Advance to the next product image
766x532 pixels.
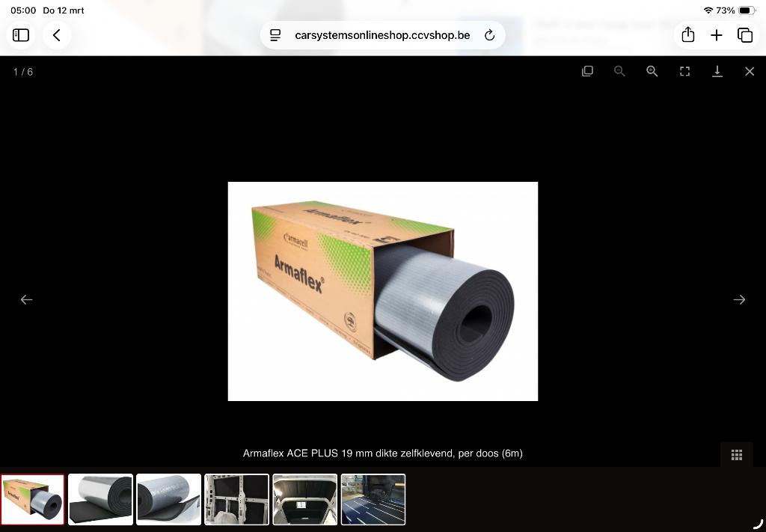(739, 299)
